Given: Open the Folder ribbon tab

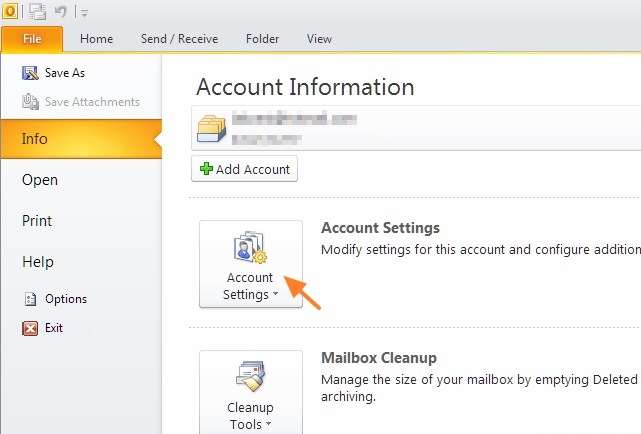Looking at the screenshot, I should [262, 39].
